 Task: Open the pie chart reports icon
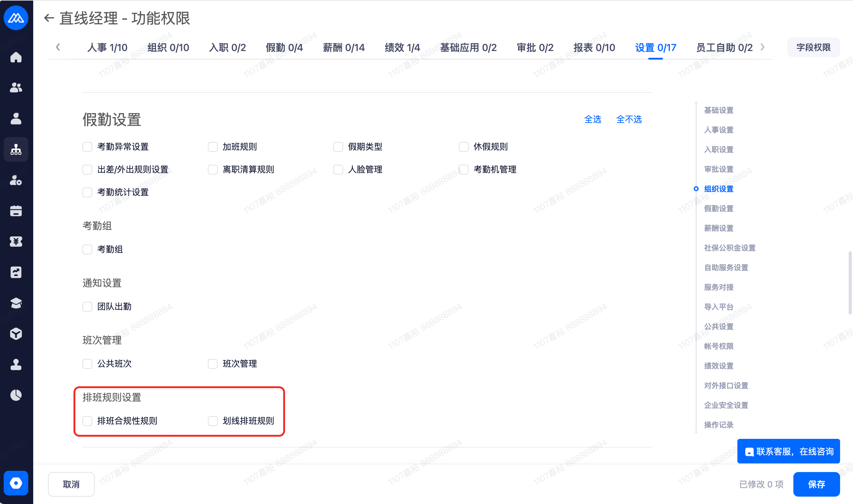coord(16,395)
